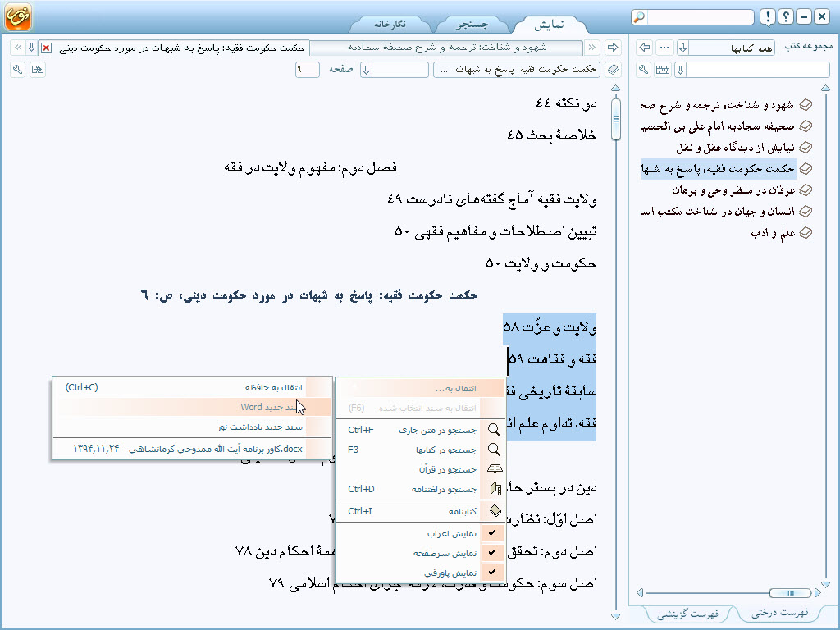Viewport: 840px width, 630px height.
Task: Click the dictionary search icon in context menu
Action: [494, 489]
